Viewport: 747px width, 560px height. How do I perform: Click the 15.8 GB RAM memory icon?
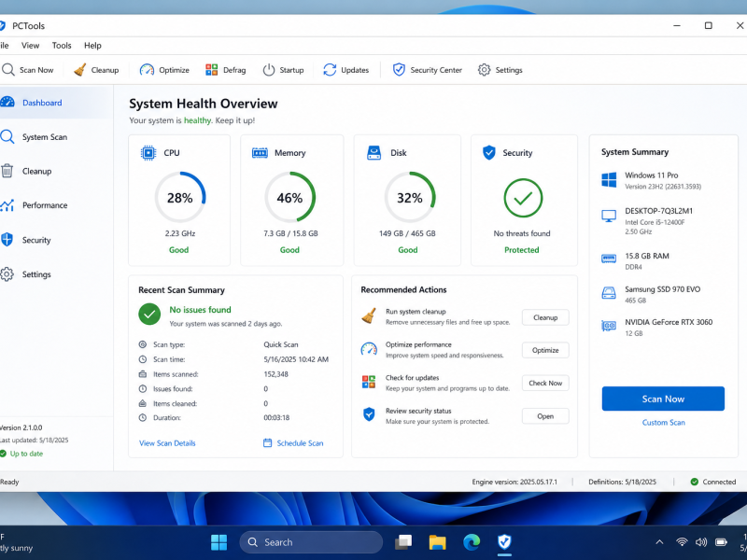tap(609, 259)
